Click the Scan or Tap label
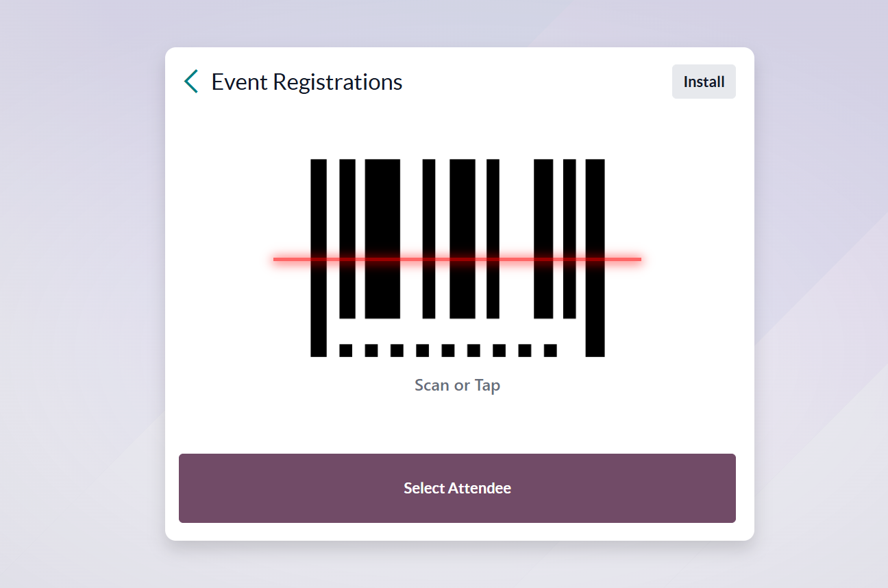This screenshot has height=588, width=888. click(457, 385)
